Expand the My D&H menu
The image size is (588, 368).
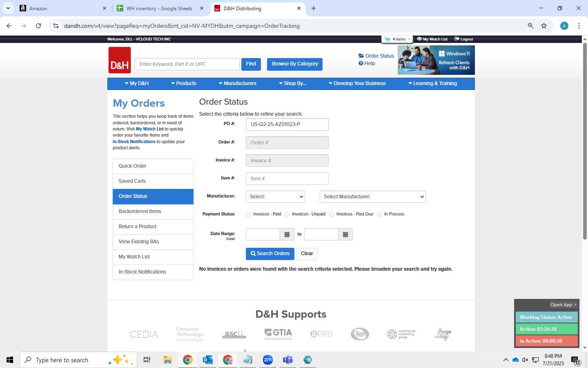[137, 83]
